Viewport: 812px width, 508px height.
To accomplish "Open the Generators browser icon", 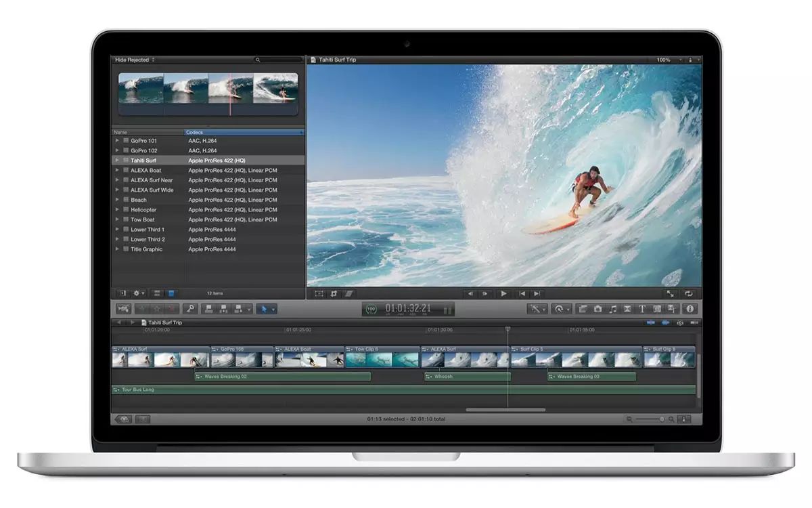I will tap(656, 309).
